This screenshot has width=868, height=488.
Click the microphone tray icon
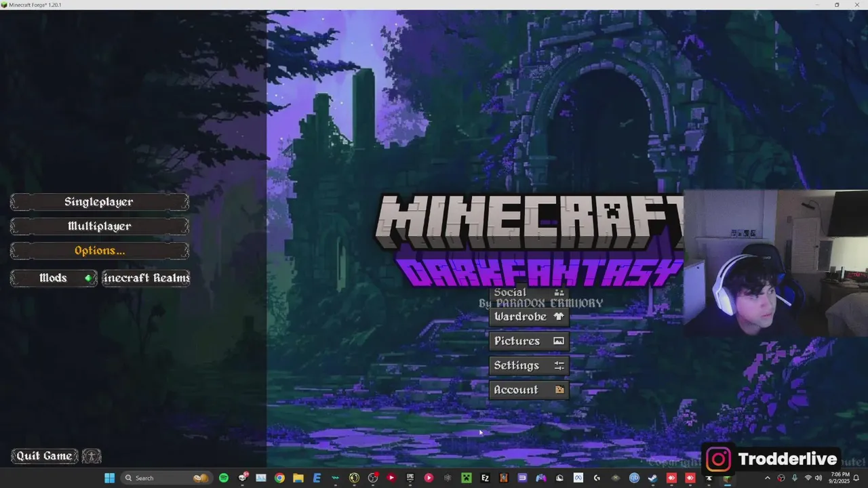795,478
